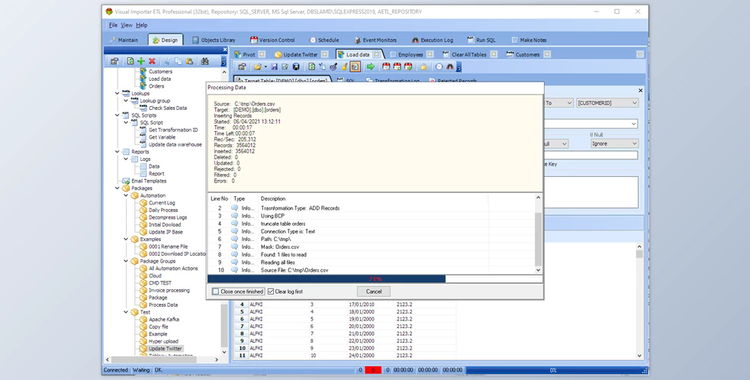Click close box on the Update Twitter tab
750x380 pixels.
[x=324, y=55]
